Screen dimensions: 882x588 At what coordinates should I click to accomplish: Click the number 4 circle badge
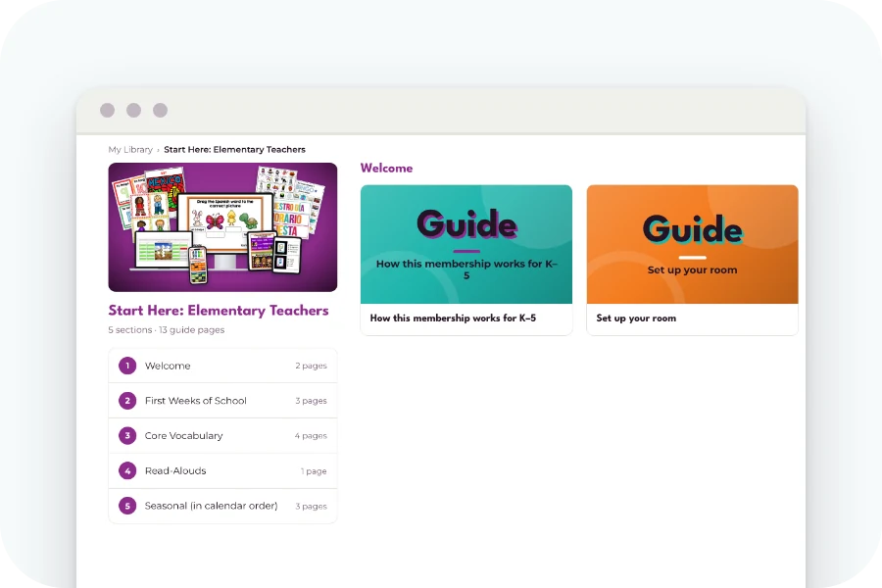(x=127, y=471)
